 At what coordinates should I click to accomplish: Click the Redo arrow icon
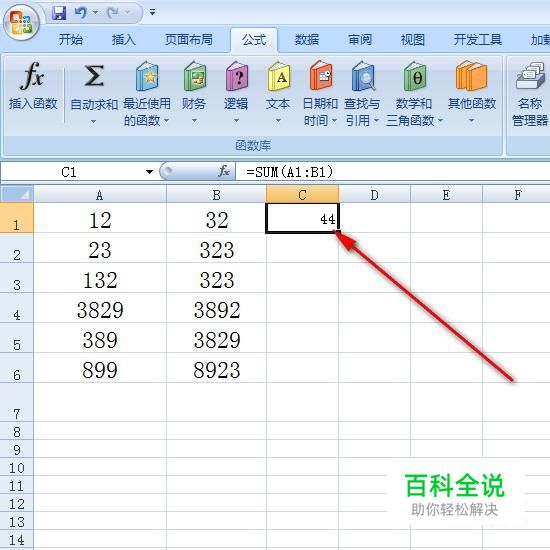113,13
